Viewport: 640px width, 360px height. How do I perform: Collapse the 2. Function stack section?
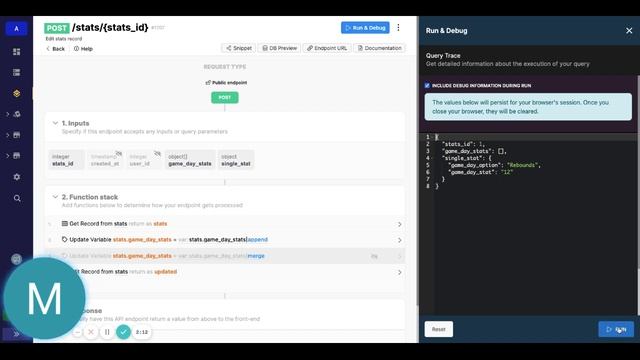coord(55,197)
